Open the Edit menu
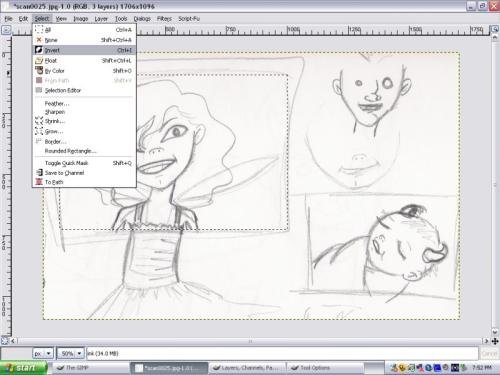Image resolution: width=500 pixels, height=375 pixels. pyautogui.click(x=23, y=19)
